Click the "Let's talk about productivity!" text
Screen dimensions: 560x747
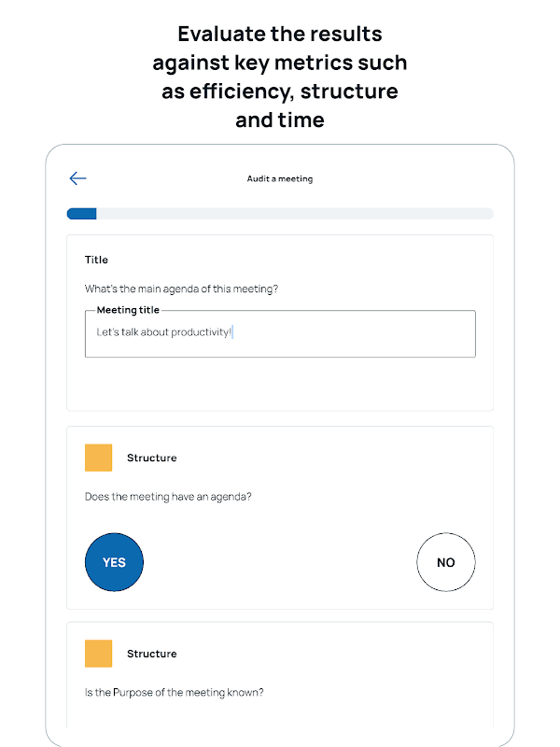click(163, 331)
